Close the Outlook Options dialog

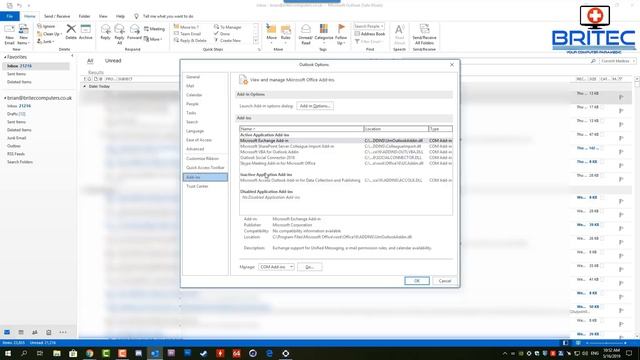pos(452,64)
